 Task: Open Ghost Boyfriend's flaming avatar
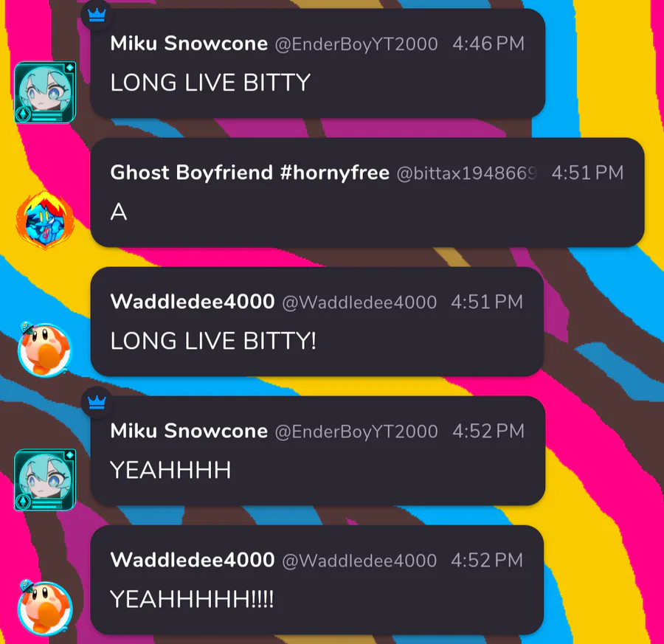click(x=45, y=220)
